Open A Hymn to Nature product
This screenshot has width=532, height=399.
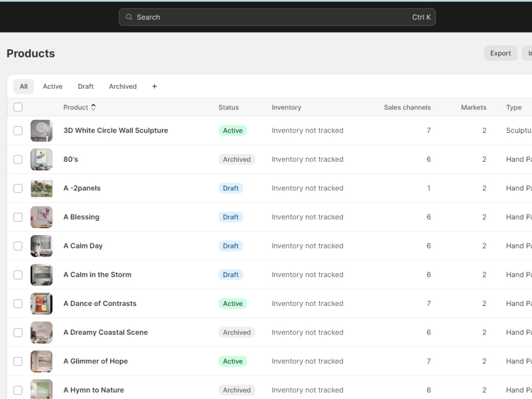[x=94, y=390]
